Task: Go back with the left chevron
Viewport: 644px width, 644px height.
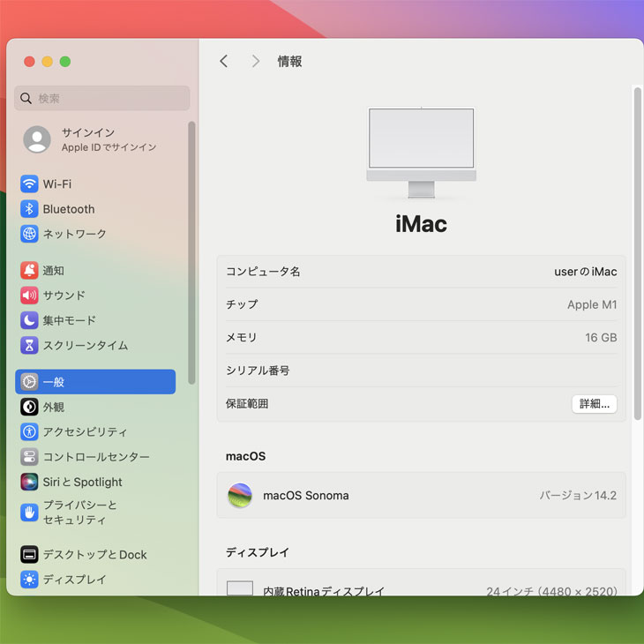Action: pos(224,61)
